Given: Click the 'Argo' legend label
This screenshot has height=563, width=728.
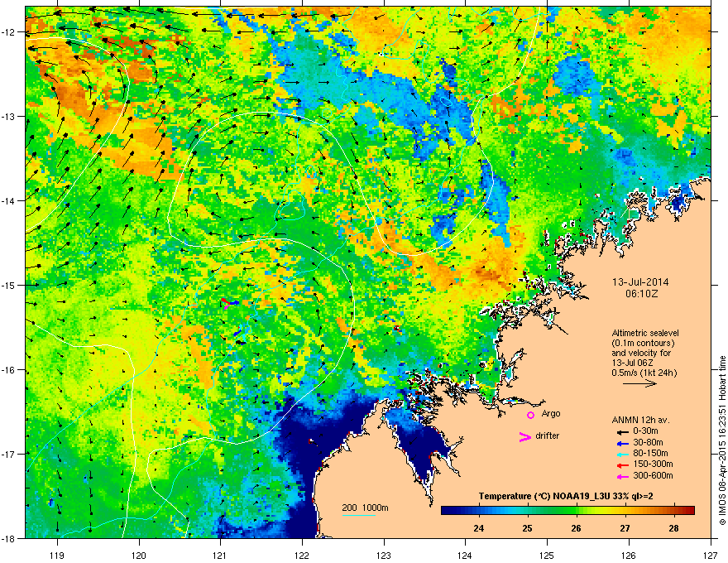Looking at the screenshot, I should coord(551,413).
